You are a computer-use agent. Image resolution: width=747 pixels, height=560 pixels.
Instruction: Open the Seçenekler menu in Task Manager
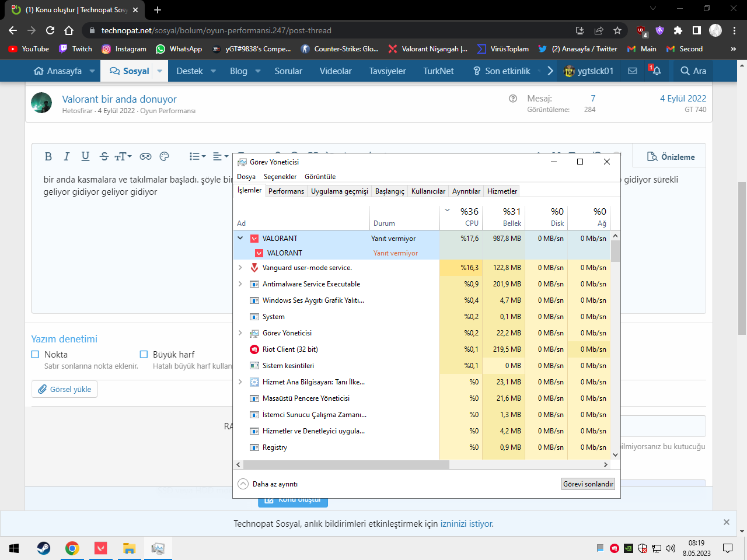click(x=280, y=177)
